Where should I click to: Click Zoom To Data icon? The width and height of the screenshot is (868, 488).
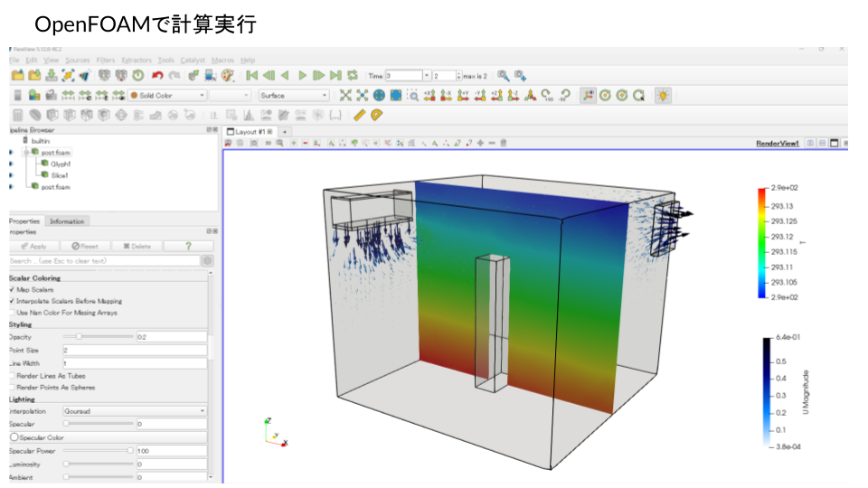coord(362,95)
